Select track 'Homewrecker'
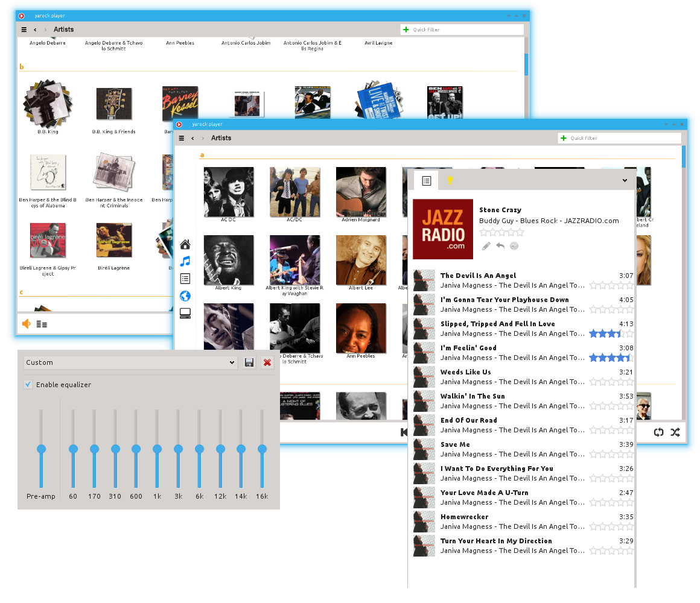The height and width of the screenshot is (603, 700). click(x=523, y=522)
